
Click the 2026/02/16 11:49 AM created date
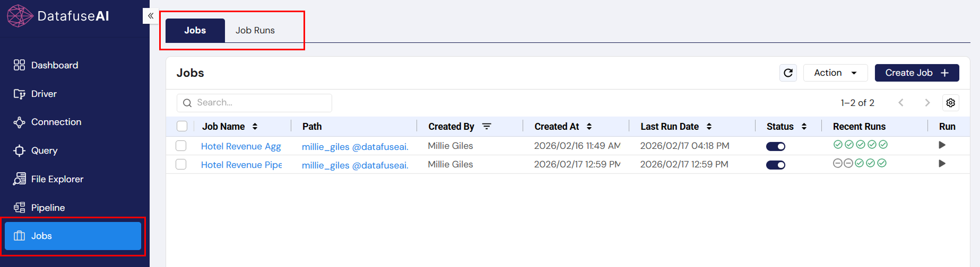[577, 146]
